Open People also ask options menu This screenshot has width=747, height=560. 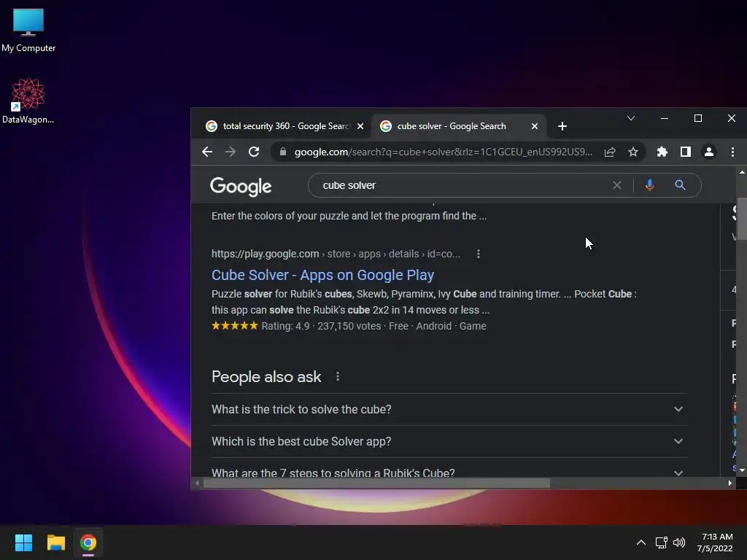(338, 377)
